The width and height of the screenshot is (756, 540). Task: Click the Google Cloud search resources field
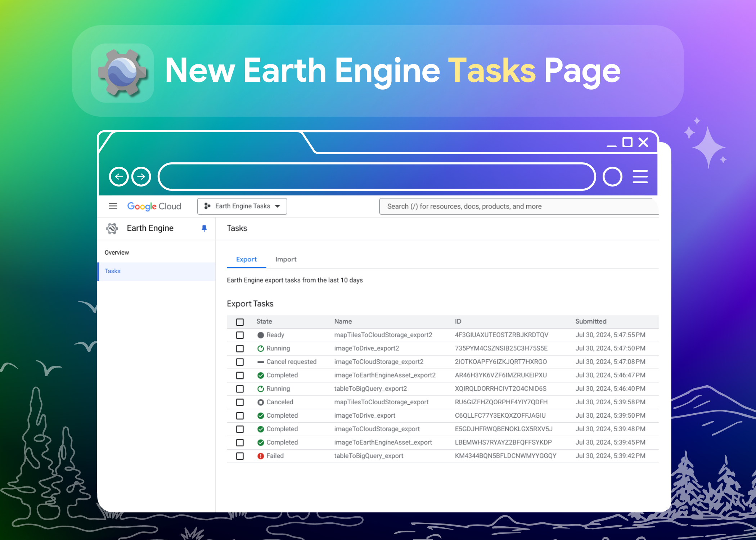coord(518,206)
